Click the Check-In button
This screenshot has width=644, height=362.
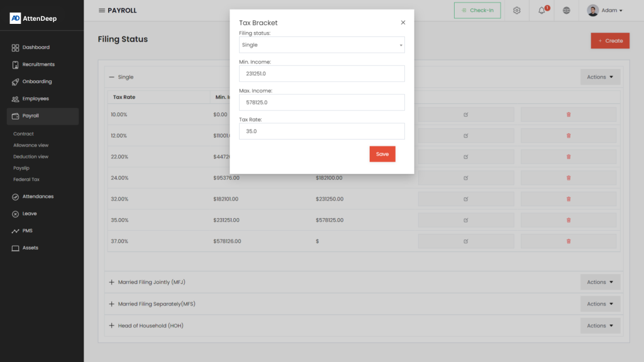(x=477, y=11)
